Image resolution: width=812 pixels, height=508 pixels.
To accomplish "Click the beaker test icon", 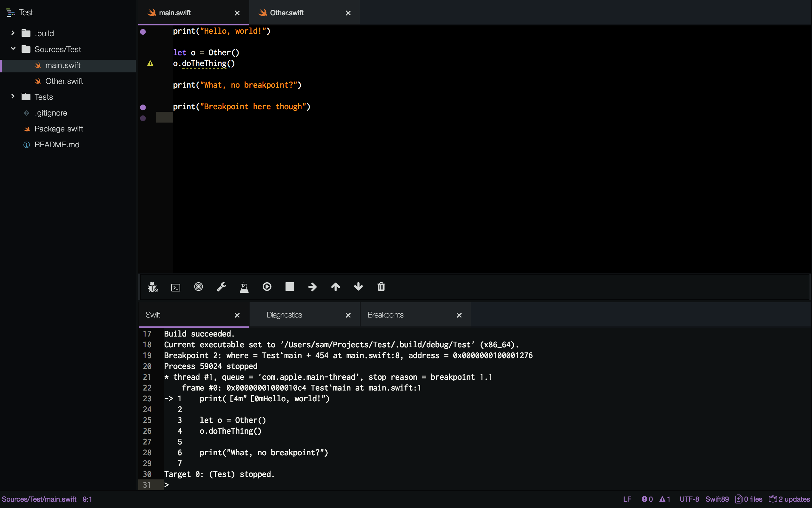I will pyautogui.click(x=244, y=287).
